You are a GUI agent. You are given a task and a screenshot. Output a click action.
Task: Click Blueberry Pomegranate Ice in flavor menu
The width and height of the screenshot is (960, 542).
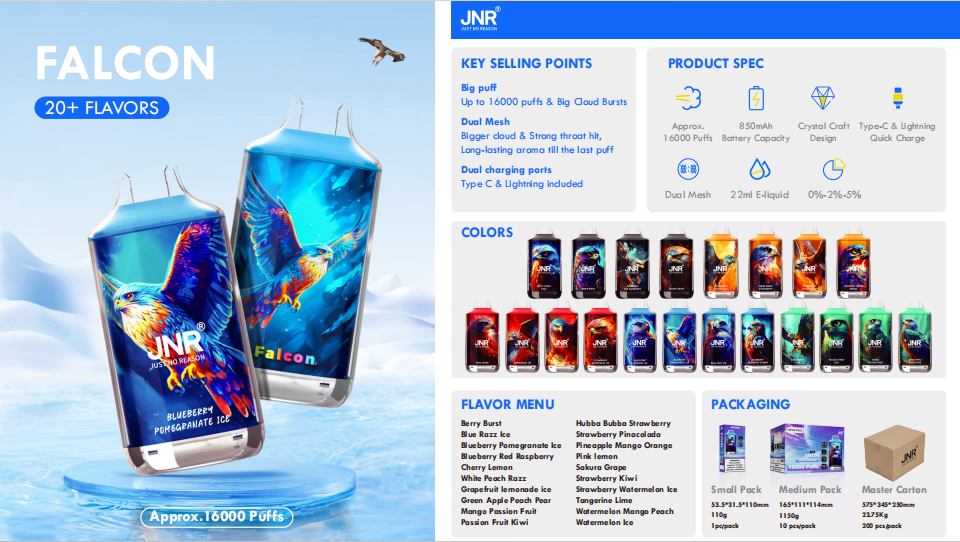coord(511,445)
